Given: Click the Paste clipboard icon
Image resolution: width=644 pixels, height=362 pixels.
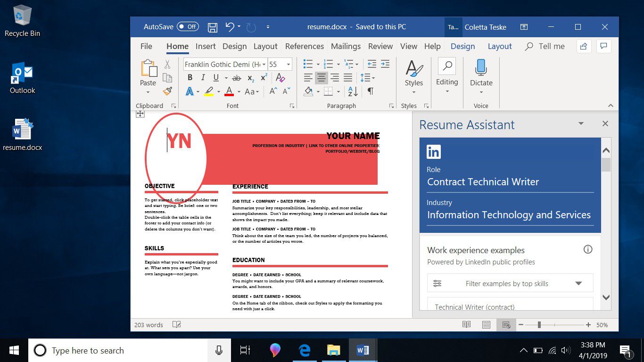Looking at the screenshot, I should coord(149,68).
